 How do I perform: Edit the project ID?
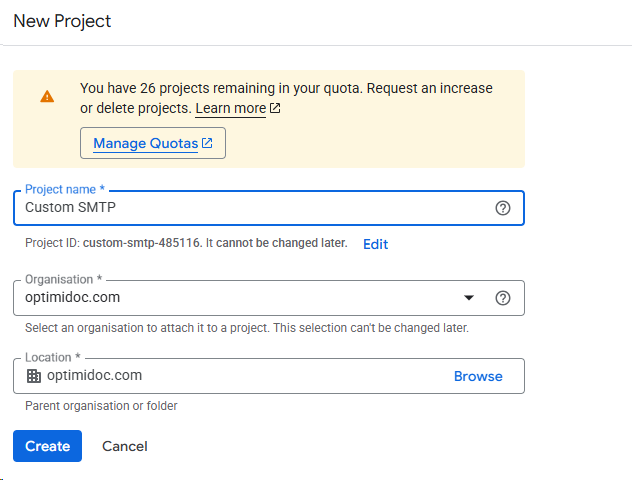click(x=375, y=244)
